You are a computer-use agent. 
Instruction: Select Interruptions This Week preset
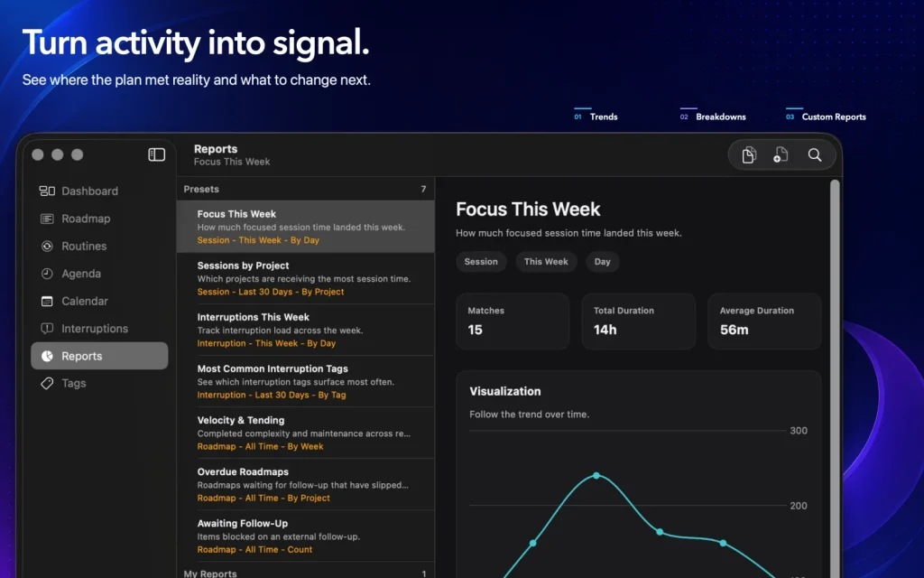305,330
